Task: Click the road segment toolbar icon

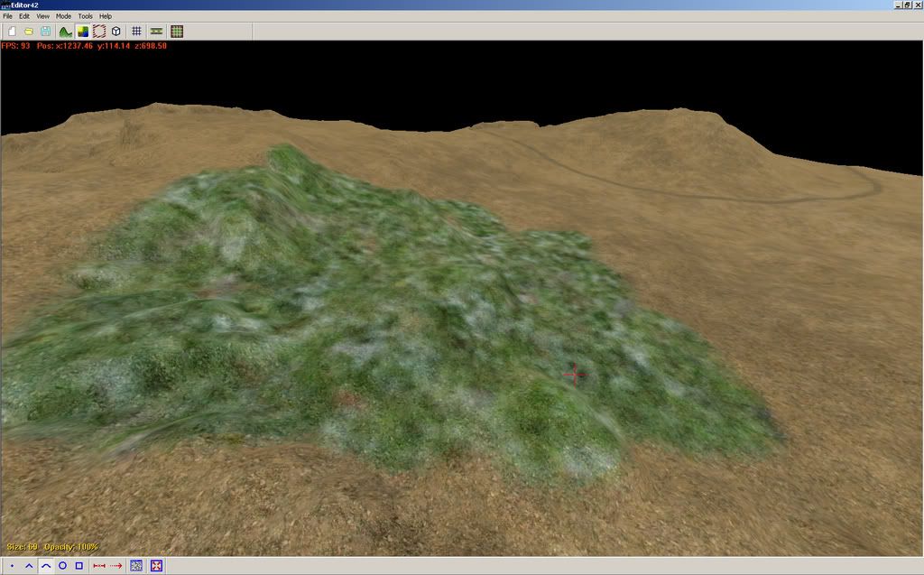Action: pos(156,32)
